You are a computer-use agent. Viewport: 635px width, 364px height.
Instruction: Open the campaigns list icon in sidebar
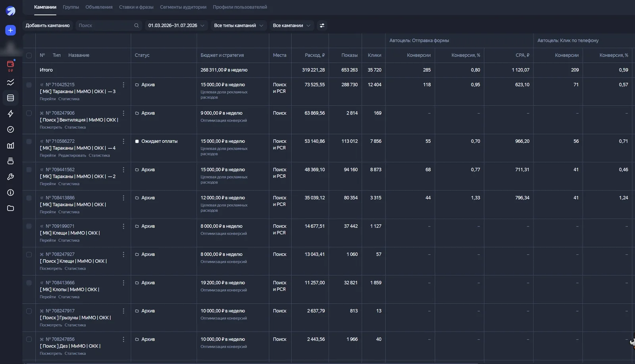tap(11, 98)
